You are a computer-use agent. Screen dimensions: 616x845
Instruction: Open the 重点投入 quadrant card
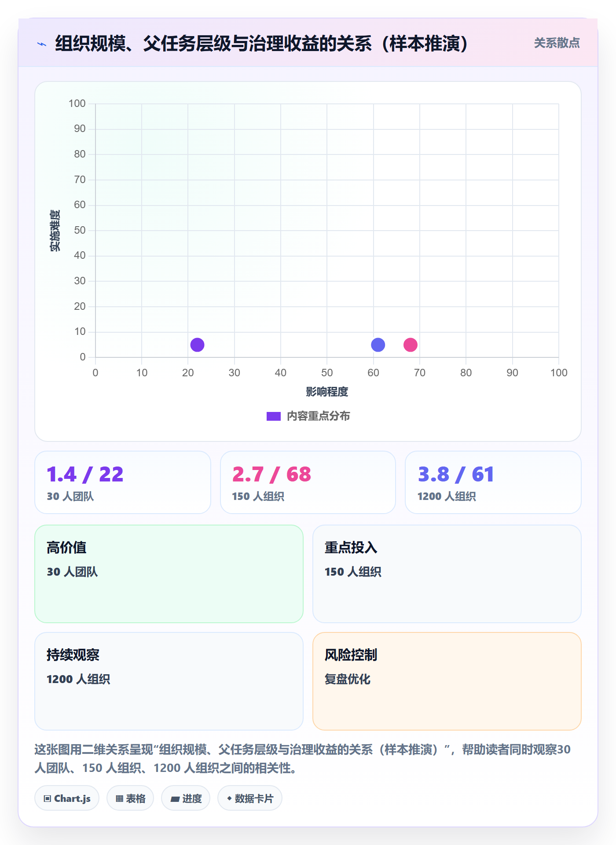click(447, 573)
